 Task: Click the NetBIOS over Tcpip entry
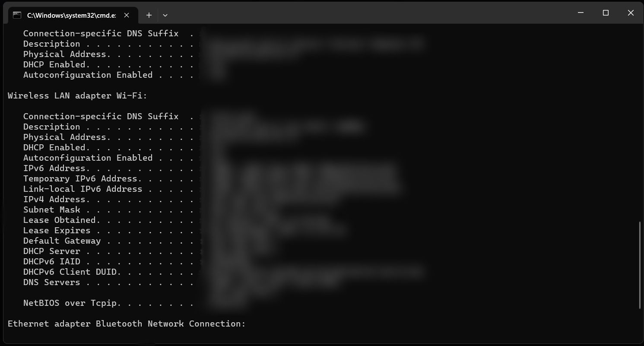click(72, 303)
